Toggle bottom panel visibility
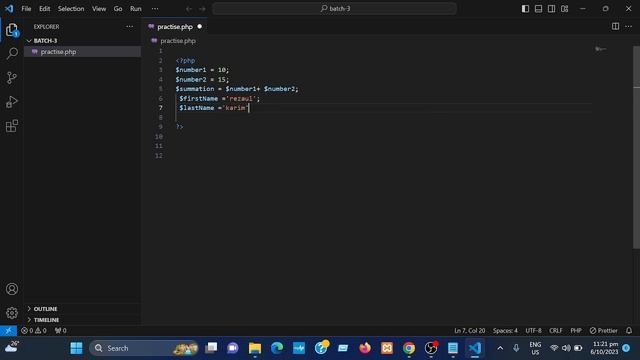 point(538,9)
